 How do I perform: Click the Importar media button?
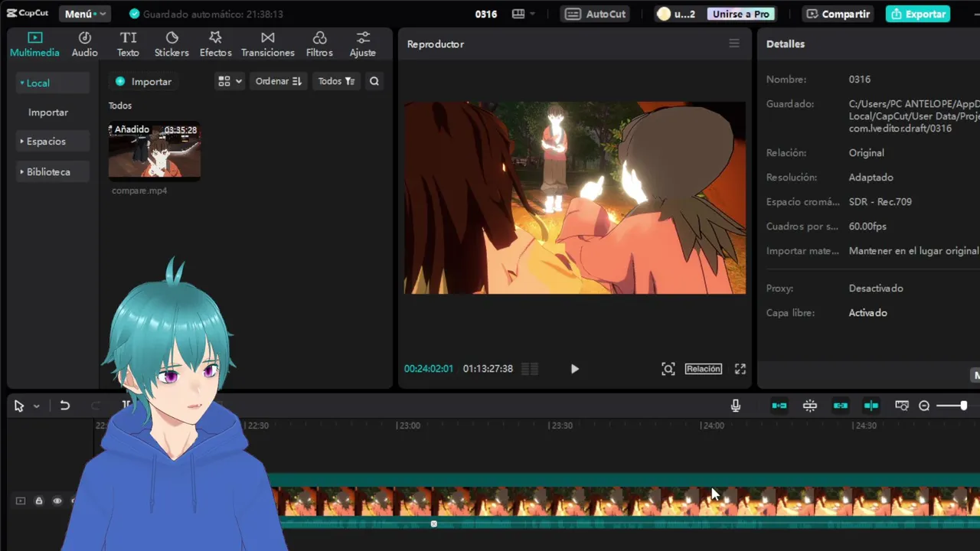coord(143,81)
